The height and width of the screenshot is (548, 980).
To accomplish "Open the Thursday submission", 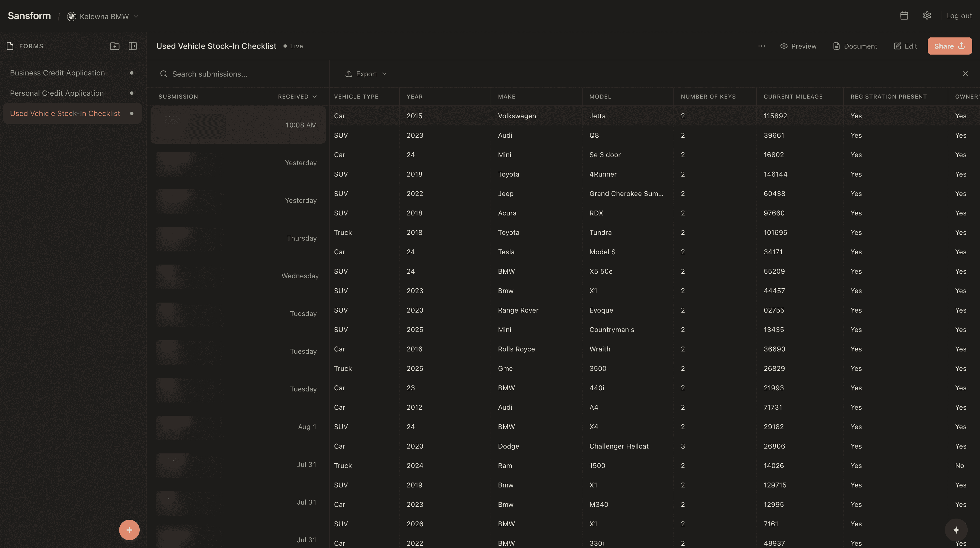I will click(x=238, y=238).
